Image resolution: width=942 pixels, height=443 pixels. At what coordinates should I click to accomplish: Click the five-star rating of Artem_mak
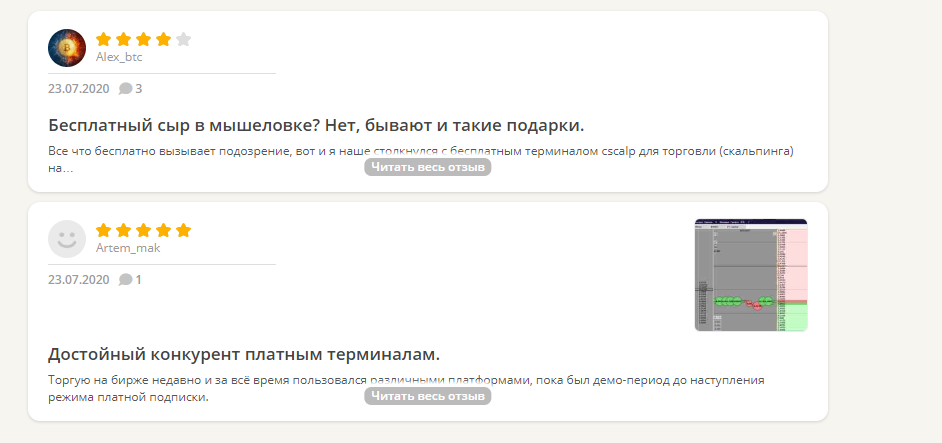pyautogui.click(x=144, y=230)
